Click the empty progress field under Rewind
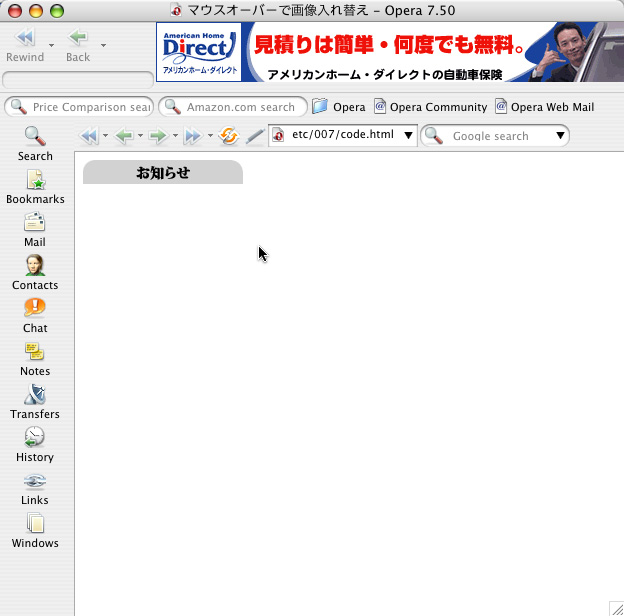This screenshot has height=616, width=624. click(x=78, y=80)
